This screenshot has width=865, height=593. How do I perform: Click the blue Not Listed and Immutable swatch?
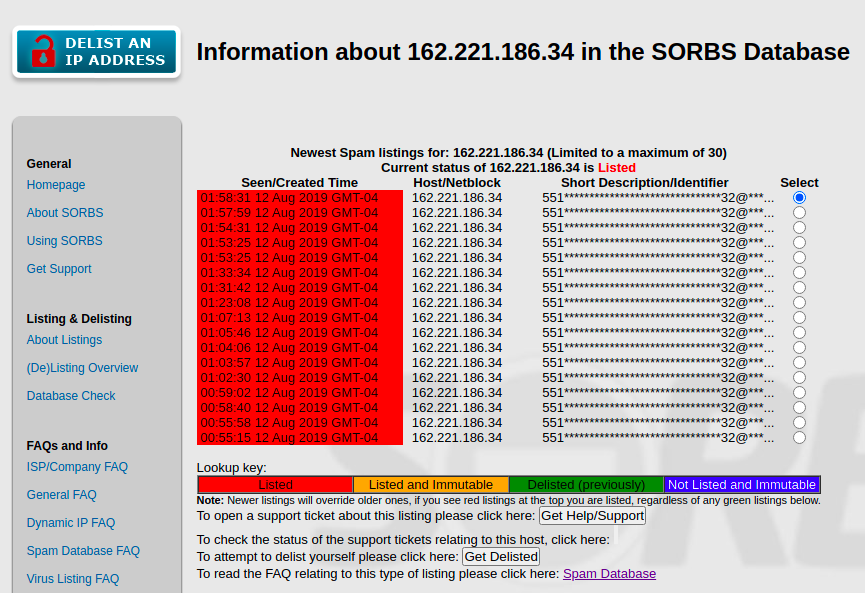coord(742,485)
